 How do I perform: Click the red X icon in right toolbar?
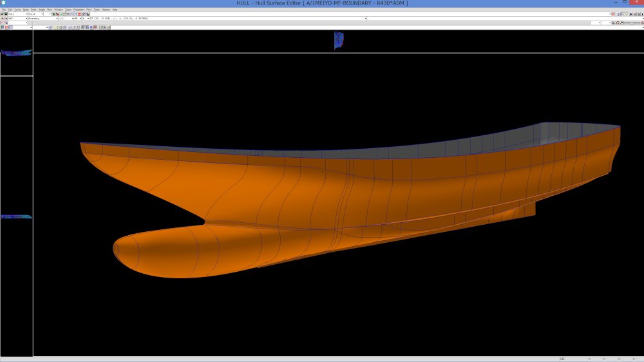(613, 14)
